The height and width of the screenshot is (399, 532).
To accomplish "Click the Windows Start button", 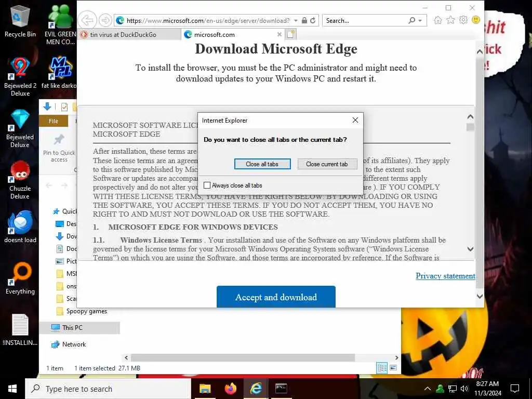I will pyautogui.click(x=12, y=389).
